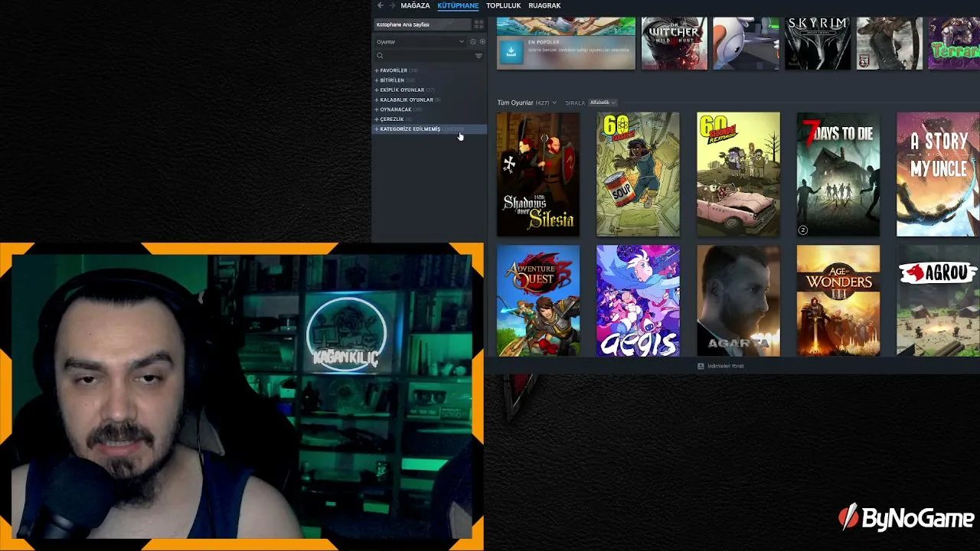
Task: Open the RUAGRAK profile tab
Action: 544,5
